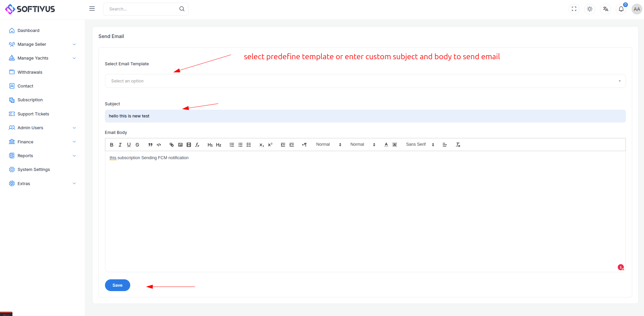Create an ordered numbered list
Screen dimensions: 644x316
[x=232, y=145]
